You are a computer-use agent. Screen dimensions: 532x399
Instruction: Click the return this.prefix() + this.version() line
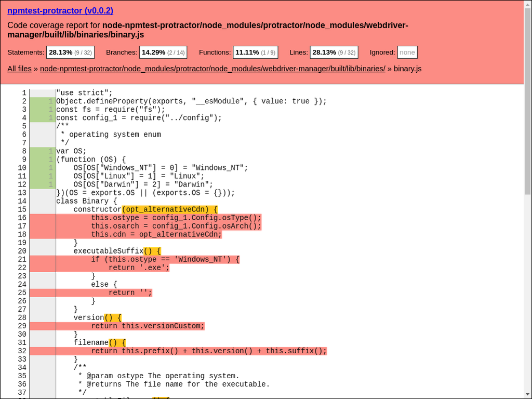209,351
